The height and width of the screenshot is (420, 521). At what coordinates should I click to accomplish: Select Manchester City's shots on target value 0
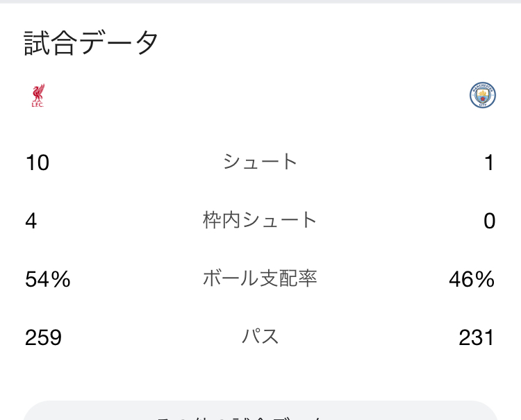pos(489,221)
